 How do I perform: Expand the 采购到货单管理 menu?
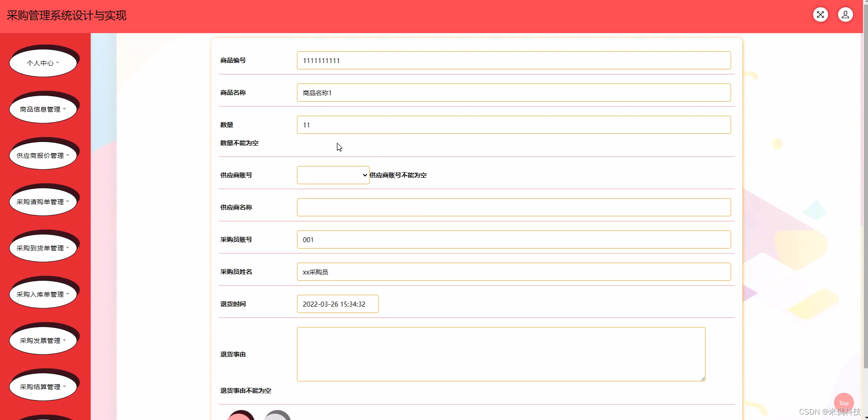point(43,248)
